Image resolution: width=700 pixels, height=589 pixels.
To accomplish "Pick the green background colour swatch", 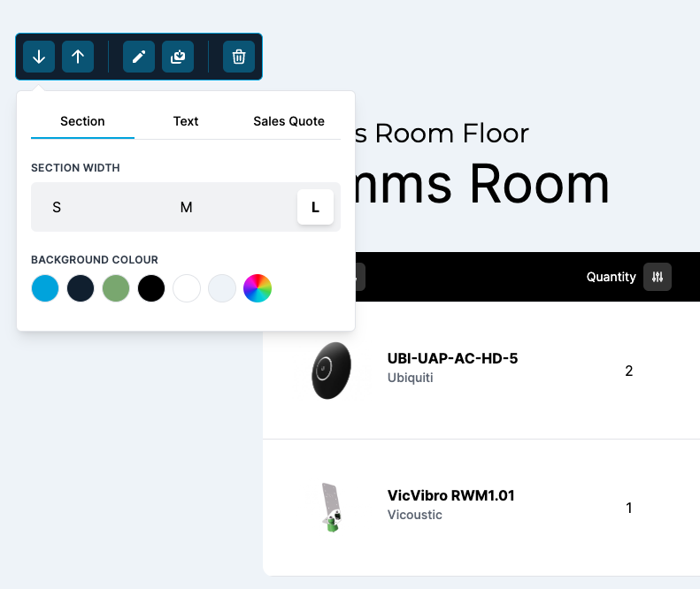I will tap(116, 288).
